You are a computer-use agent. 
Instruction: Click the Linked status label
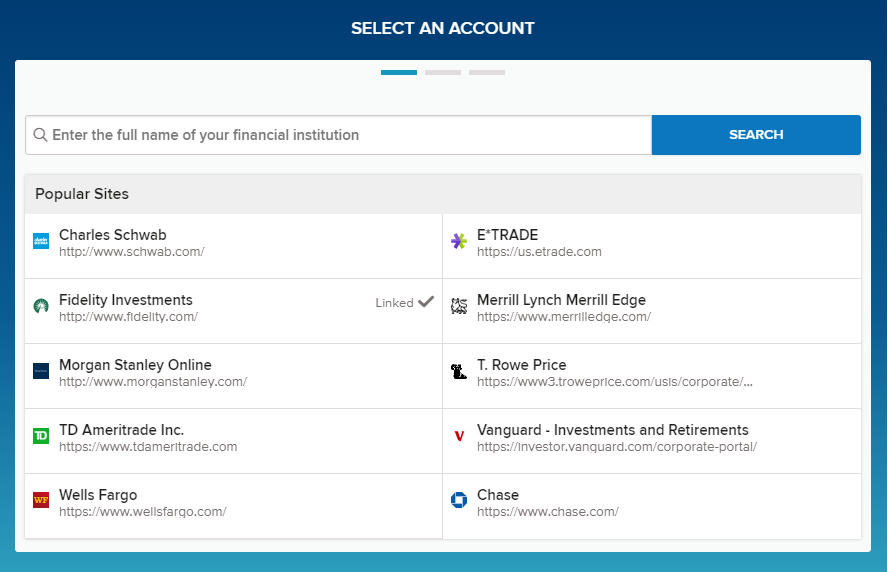pyautogui.click(x=394, y=303)
